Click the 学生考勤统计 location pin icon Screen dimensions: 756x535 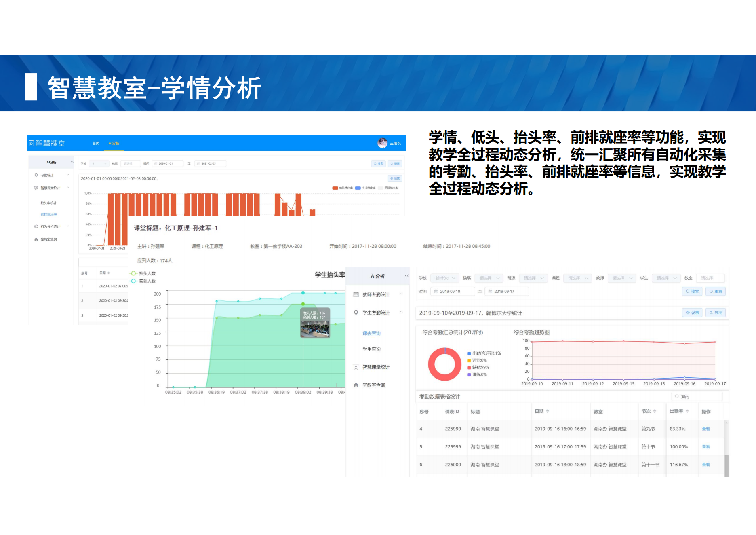[356, 313]
